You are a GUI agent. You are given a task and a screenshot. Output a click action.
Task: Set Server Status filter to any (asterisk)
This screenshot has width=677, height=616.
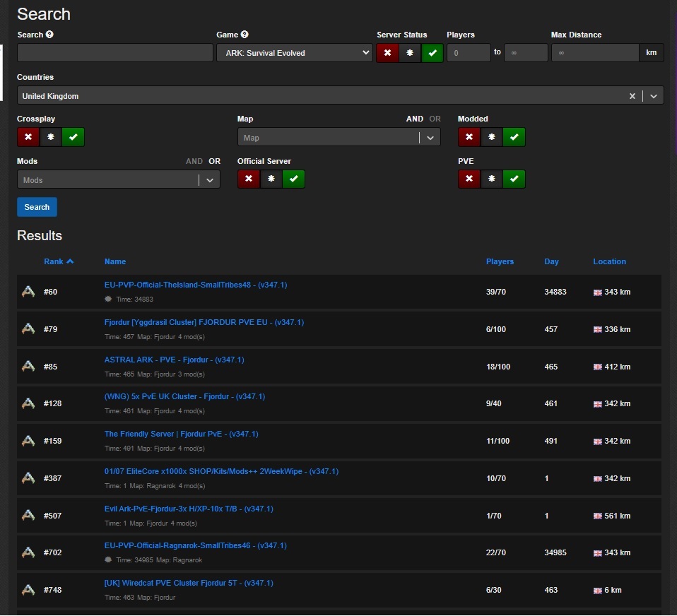(x=410, y=53)
